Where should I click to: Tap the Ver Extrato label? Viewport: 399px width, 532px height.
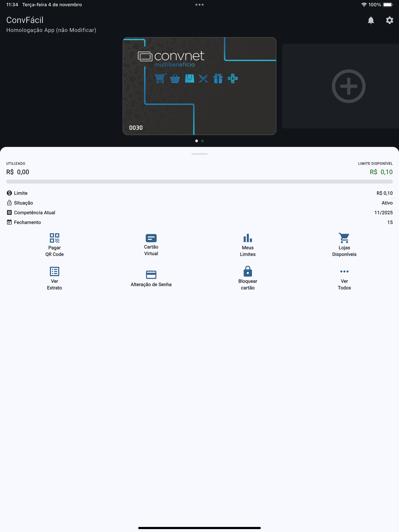click(54, 284)
